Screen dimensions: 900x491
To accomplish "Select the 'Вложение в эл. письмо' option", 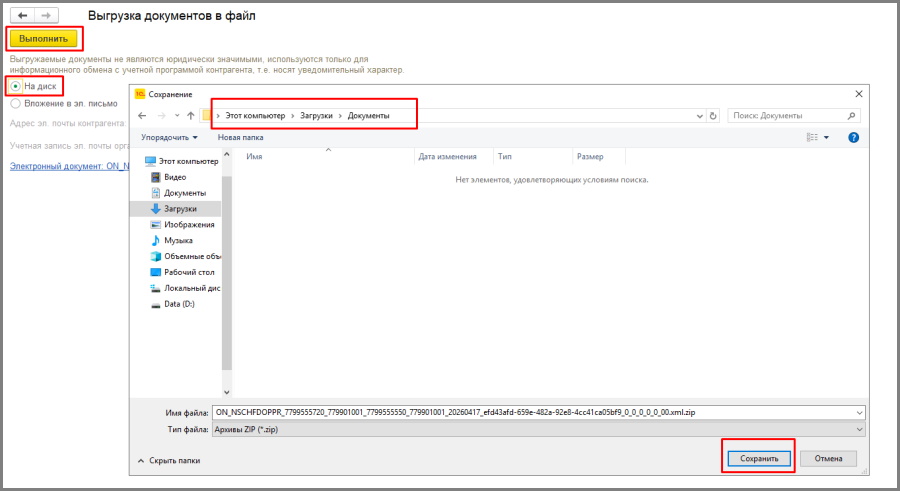I will click(x=16, y=103).
